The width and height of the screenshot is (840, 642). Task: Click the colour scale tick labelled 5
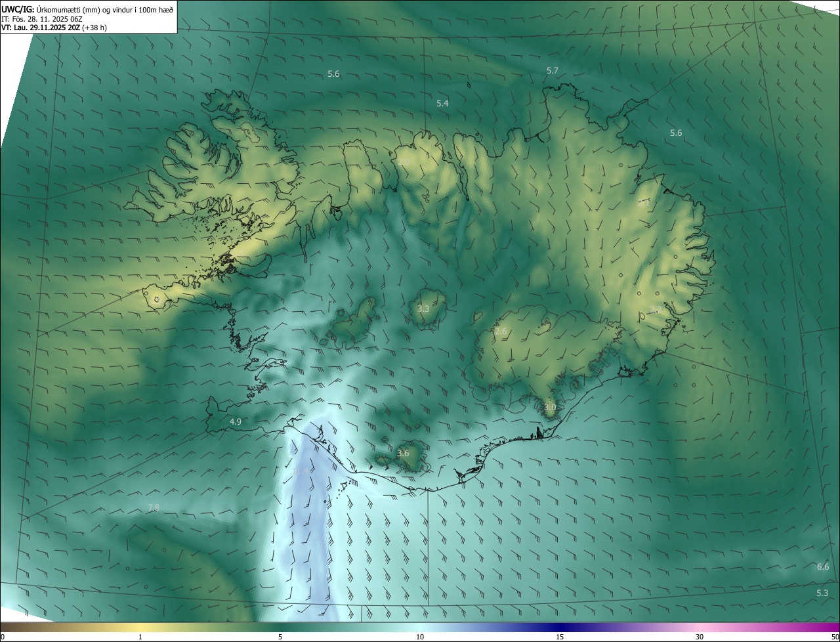tap(280, 637)
